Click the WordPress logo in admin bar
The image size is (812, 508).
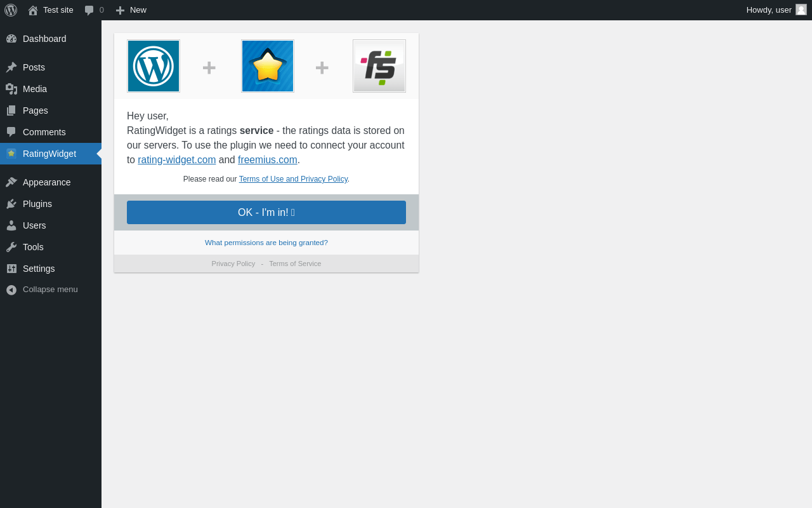click(11, 10)
